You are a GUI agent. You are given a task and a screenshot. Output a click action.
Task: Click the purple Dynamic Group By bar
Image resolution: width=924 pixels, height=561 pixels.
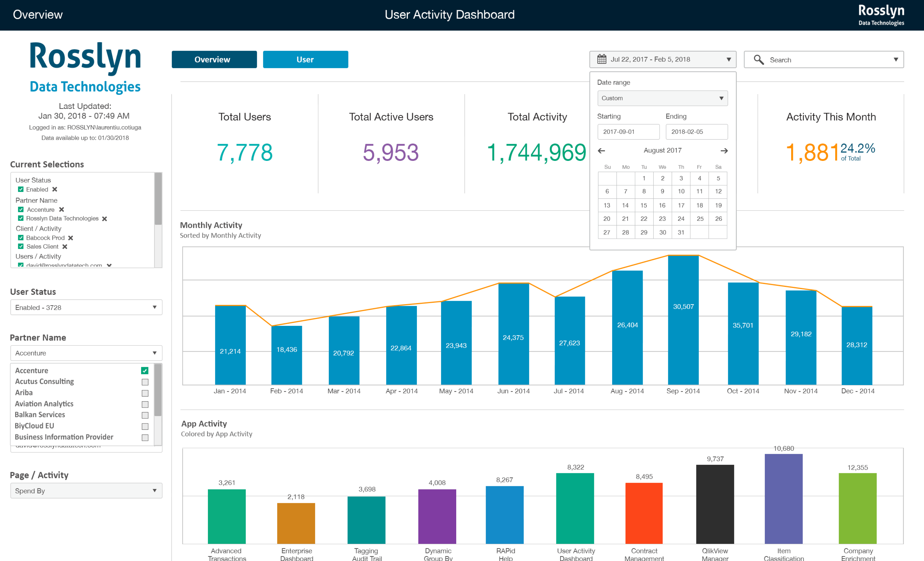pyautogui.click(x=437, y=517)
